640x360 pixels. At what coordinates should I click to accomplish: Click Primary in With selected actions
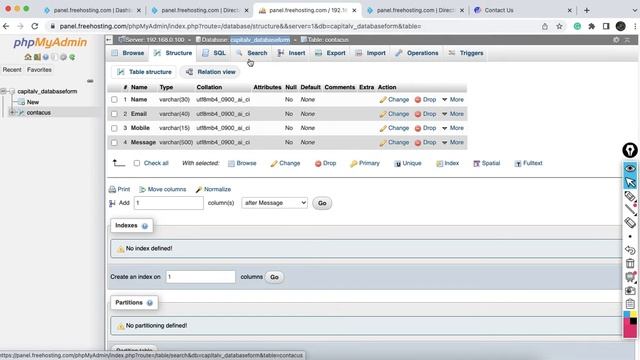click(x=365, y=163)
